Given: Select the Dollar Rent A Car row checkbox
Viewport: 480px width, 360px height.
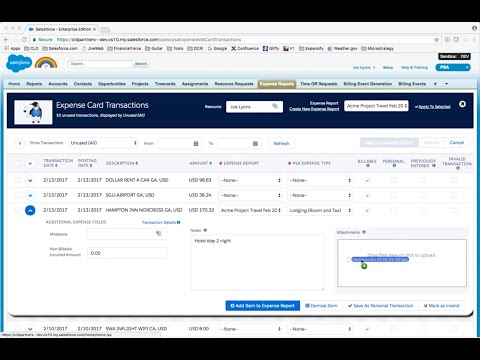Looking at the screenshot, I should click(17, 180).
